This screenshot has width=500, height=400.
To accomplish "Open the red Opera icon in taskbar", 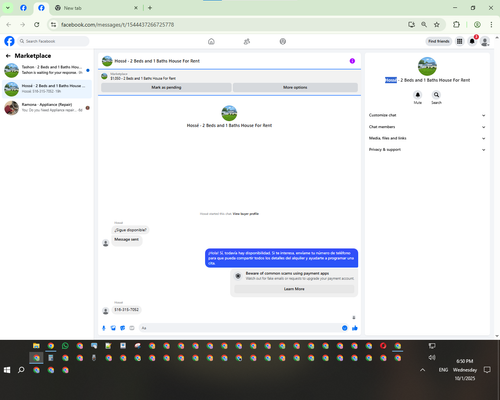I will pos(383,346).
